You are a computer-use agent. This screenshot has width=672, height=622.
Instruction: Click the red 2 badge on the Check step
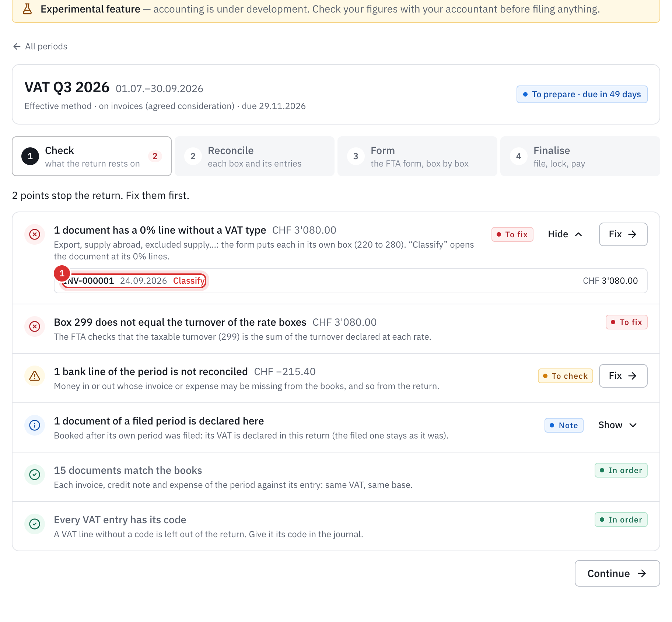tap(155, 156)
